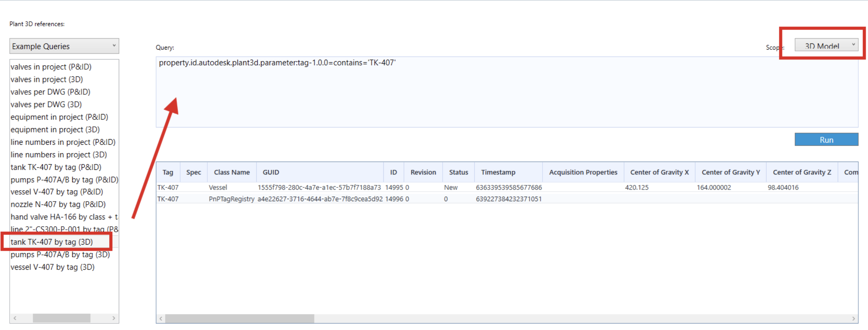Click the Acquisition Properties column header
Image resolution: width=868 pixels, height=330 pixels.
(583, 172)
